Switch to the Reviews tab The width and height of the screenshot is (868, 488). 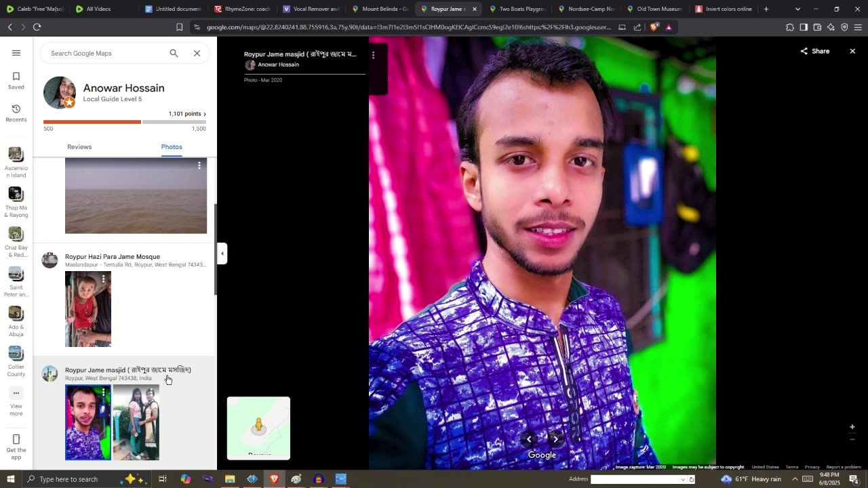79,147
